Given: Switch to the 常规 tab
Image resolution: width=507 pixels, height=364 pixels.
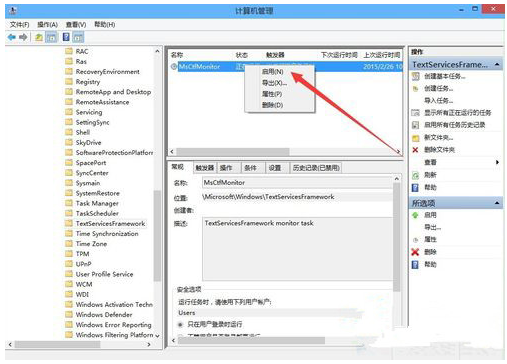Looking at the screenshot, I should (178, 167).
